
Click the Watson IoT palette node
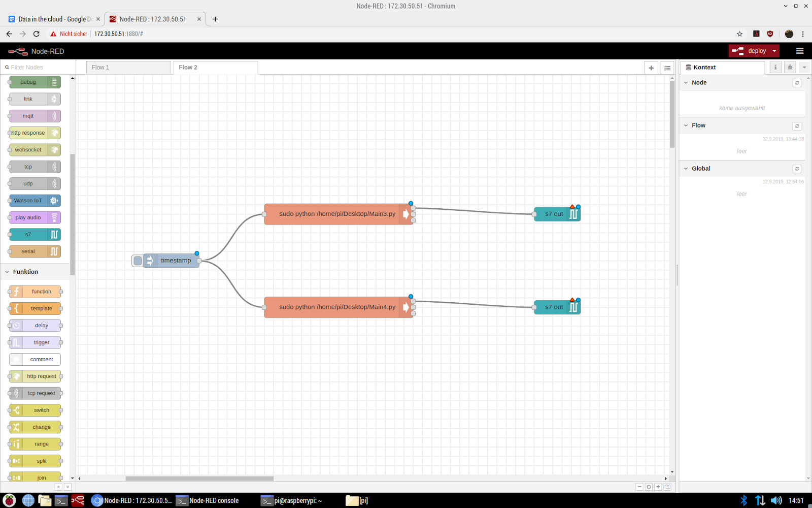coord(30,200)
